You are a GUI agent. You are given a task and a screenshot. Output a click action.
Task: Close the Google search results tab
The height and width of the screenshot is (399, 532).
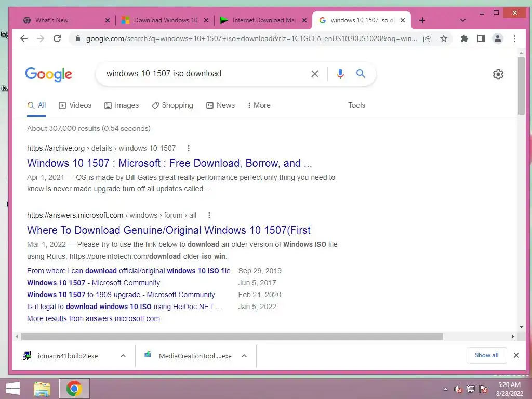(403, 20)
